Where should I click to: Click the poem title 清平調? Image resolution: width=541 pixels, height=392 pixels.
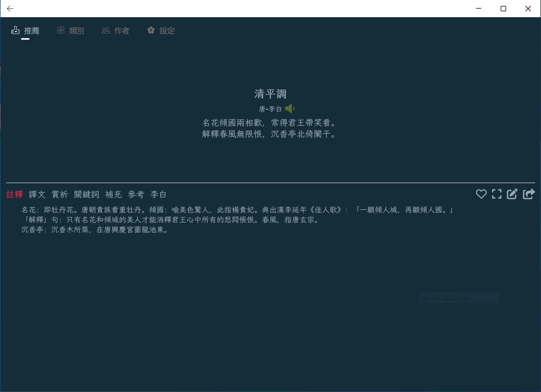coord(270,94)
